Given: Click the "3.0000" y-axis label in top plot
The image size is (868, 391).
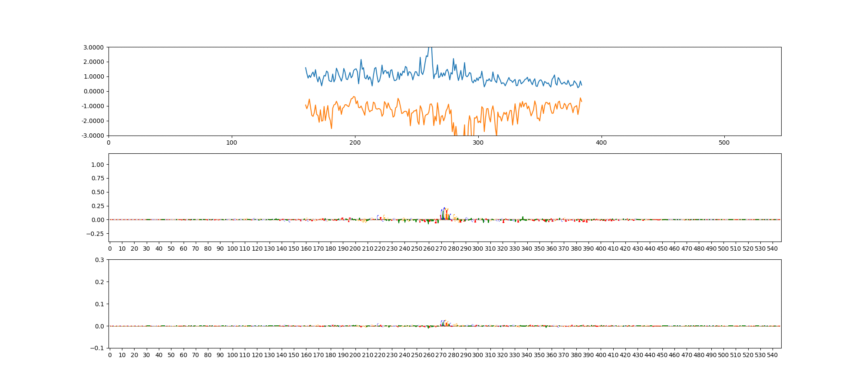Looking at the screenshot, I should [x=93, y=47].
